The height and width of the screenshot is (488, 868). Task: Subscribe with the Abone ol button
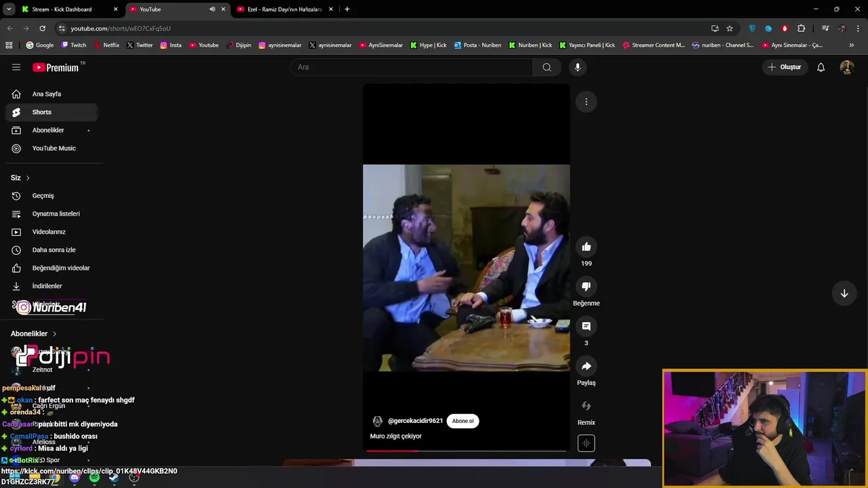click(x=463, y=421)
